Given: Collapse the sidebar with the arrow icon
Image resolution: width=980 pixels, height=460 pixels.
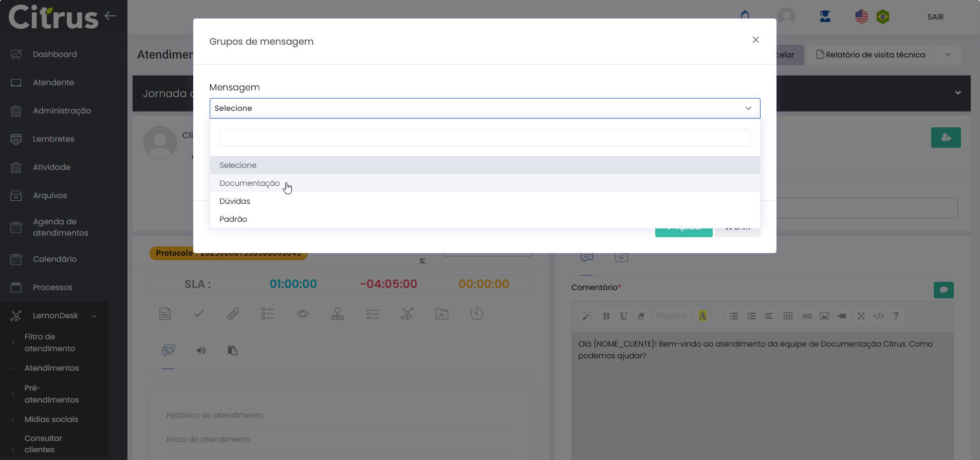Looking at the screenshot, I should [x=110, y=16].
